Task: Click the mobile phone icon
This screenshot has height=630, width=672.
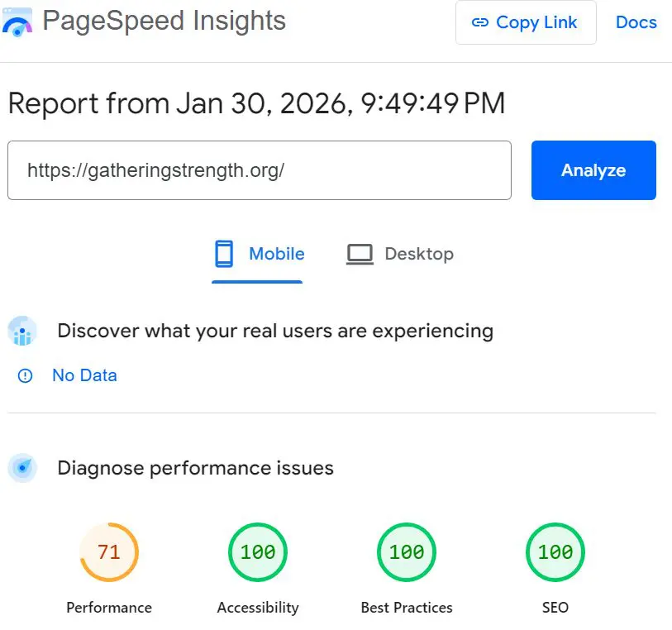Action: click(x=224, y=254)
